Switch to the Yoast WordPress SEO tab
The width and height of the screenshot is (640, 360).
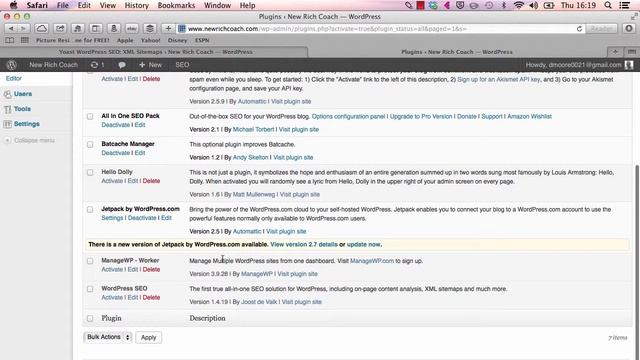click(155, 52)
